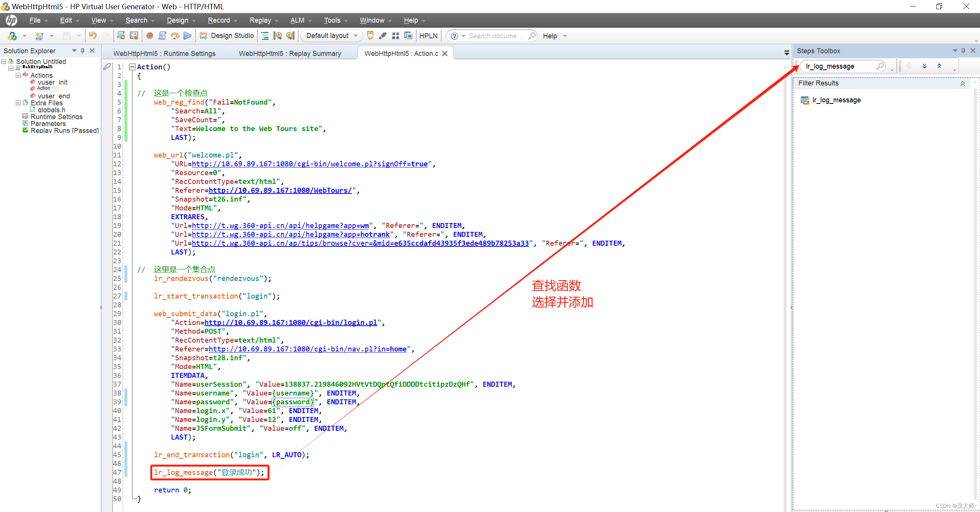The width and height of the screenshot is (980, 512).
Task: Open Design Studio from the toolbar
Action: pyautogui.click(x=227, y=36)
